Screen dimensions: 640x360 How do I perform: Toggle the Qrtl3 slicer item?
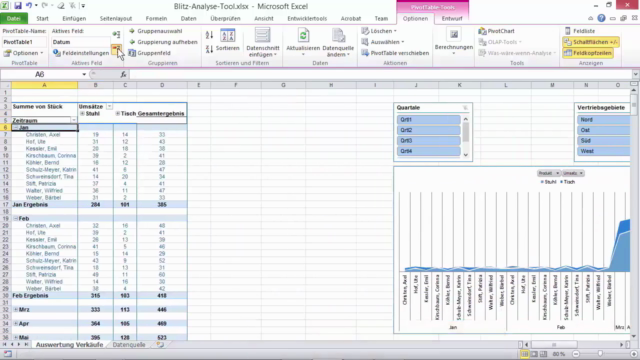click(429, 140)
